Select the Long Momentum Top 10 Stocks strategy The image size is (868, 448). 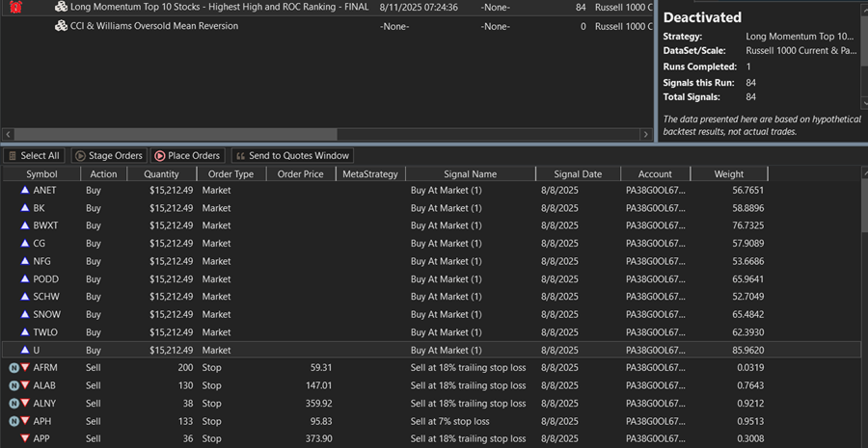(x=219, y=7)
